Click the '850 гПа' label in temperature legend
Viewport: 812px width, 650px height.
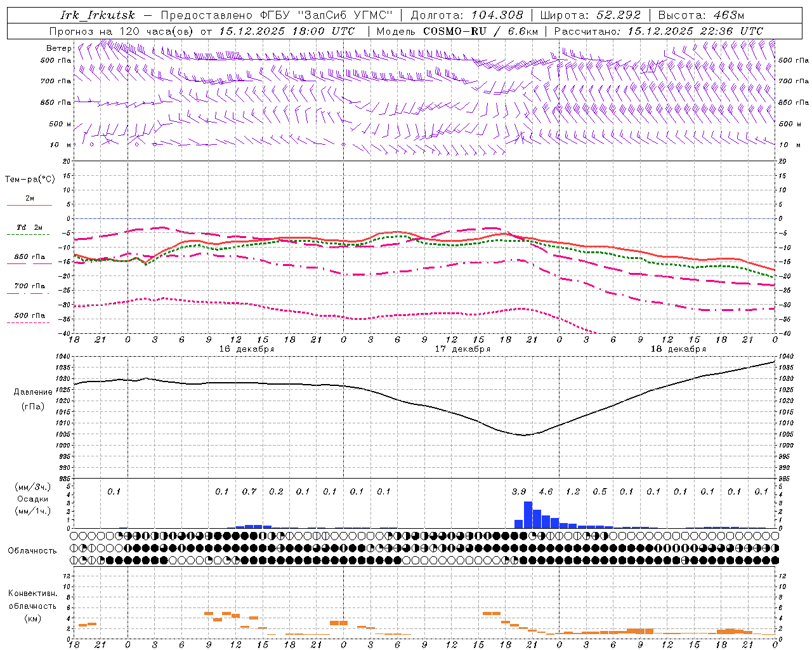[x=30, y=257]
